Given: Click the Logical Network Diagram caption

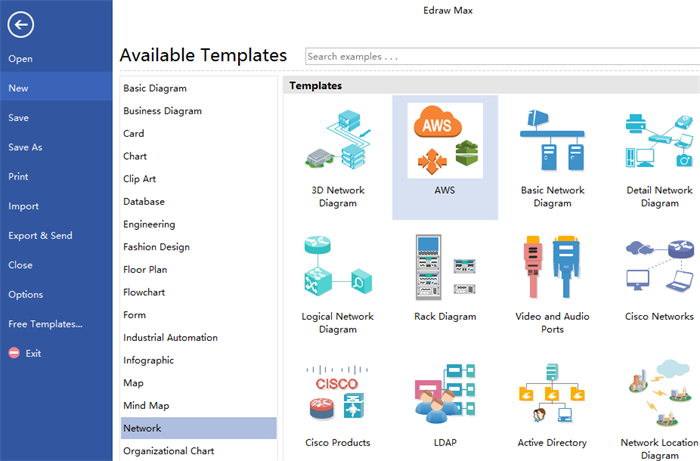Looking at the screenshot, I should (338, 323).
